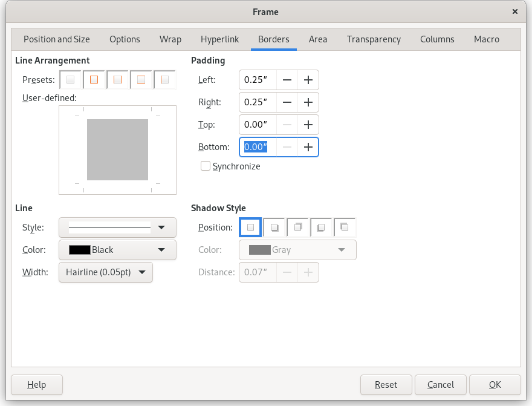Switch to the Wrap tab
Viewport: 532px width, 406px height.
170,39
